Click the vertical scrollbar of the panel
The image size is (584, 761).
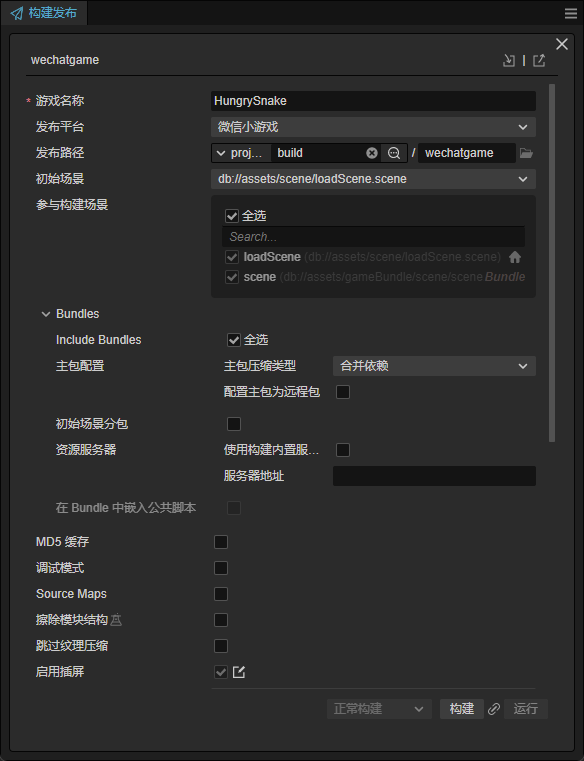tap(551, 263)
